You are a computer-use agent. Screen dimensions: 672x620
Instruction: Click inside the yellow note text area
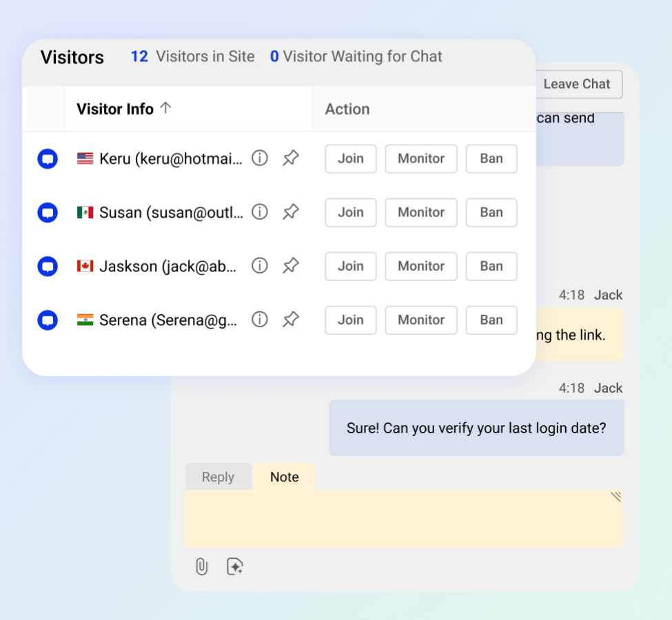click(403, 519)
